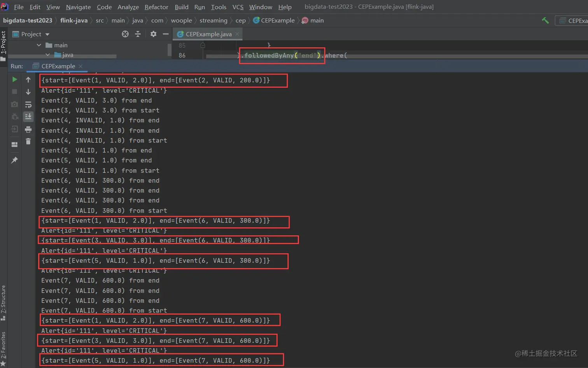Click the console line Event(5, VALID, 1.0) from start
The image size is (588, 368).
100,171
